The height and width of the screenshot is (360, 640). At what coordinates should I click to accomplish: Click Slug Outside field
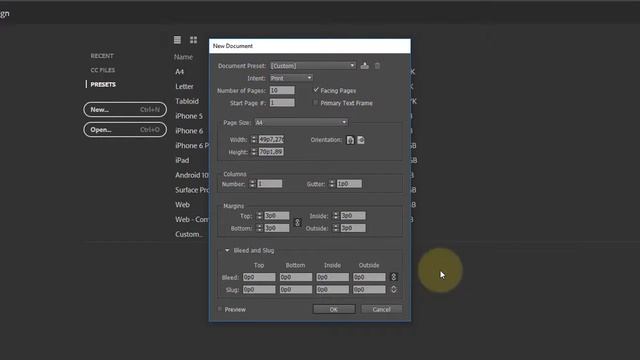pos(369,289)
